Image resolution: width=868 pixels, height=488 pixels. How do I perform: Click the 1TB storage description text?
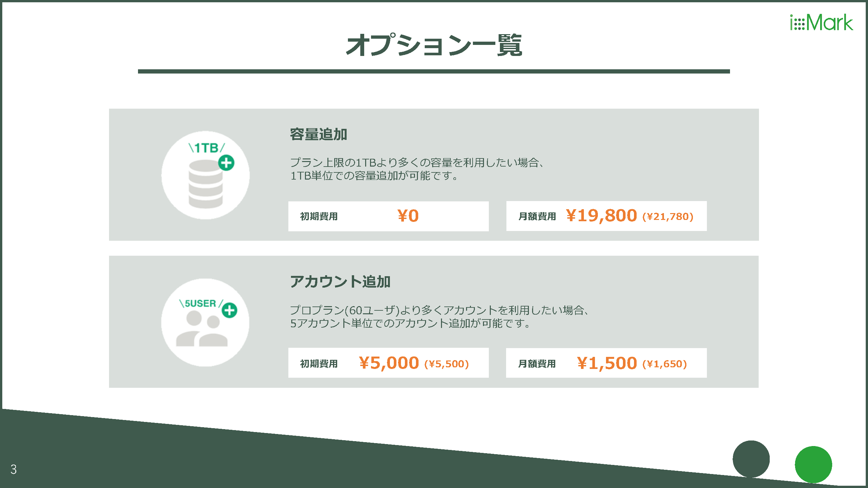[417, 169]
